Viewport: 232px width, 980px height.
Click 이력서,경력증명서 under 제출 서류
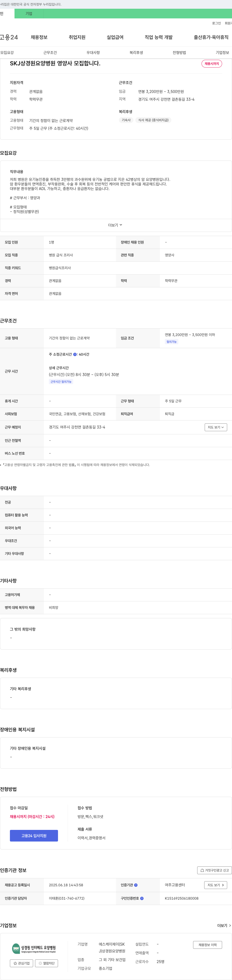click(92, 838)
